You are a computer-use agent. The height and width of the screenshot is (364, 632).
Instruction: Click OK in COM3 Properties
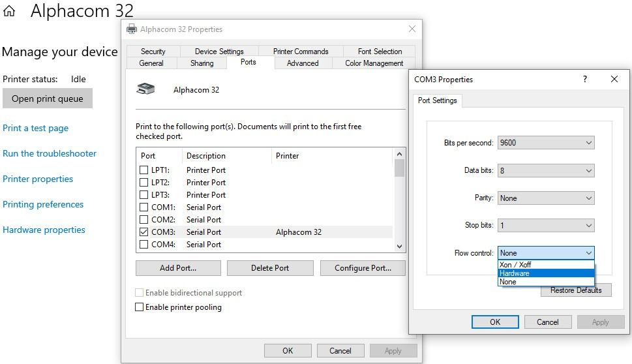point(495,322)
